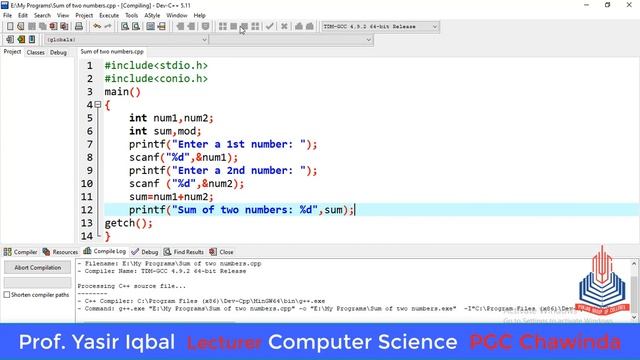Open the Help menu
The height and width of the screenshot is (360, 640).
[x=200, y=15]
